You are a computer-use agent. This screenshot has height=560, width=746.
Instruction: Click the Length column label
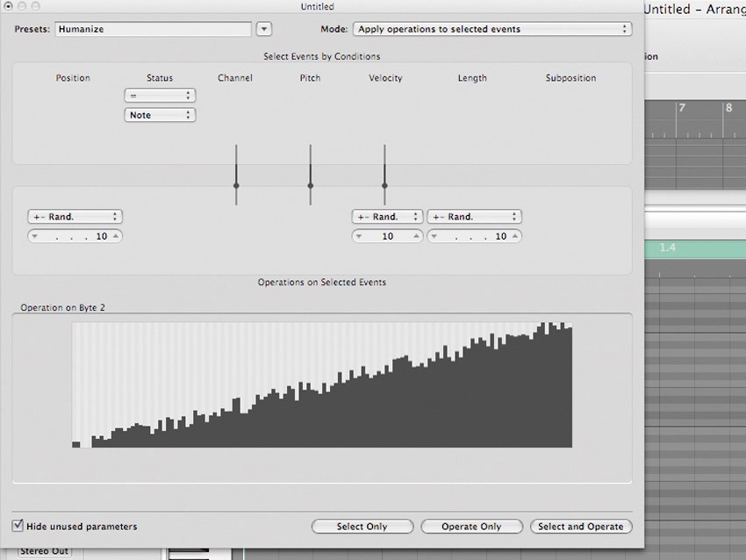coord(472,78)
